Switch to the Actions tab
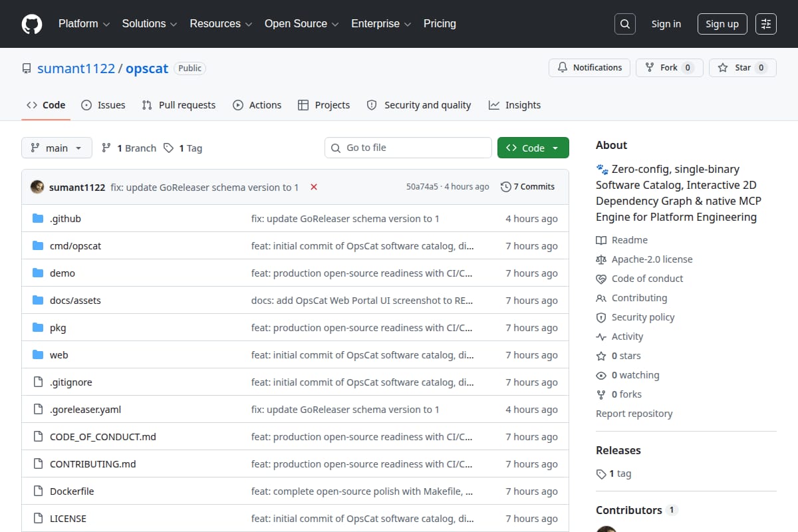 257,105
